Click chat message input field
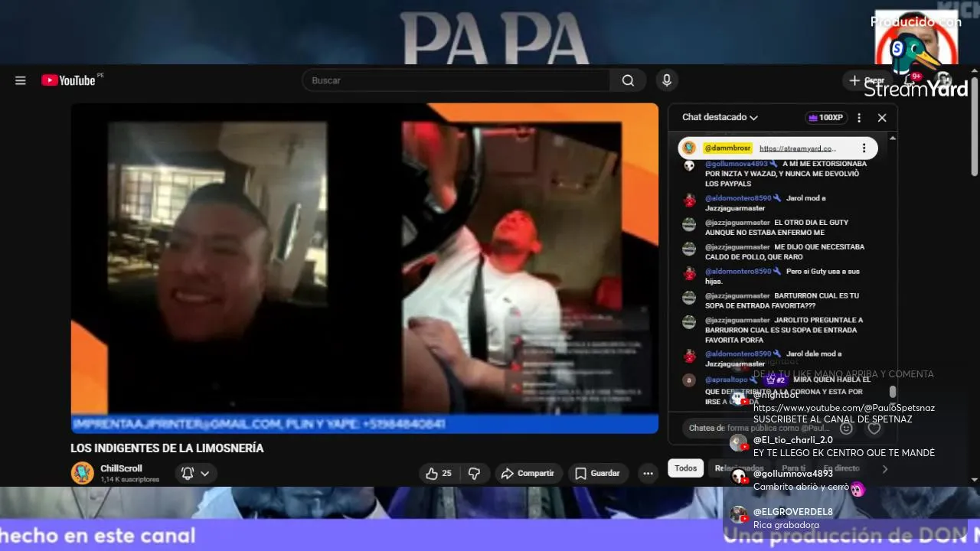This screenshot has height=551, width=980. (758, 429)
